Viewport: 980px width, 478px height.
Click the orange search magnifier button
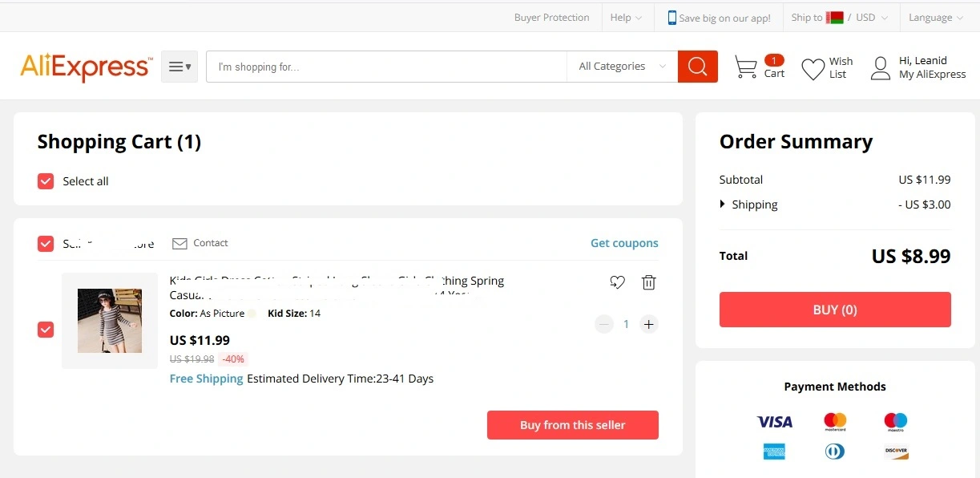tap(697, 67)
